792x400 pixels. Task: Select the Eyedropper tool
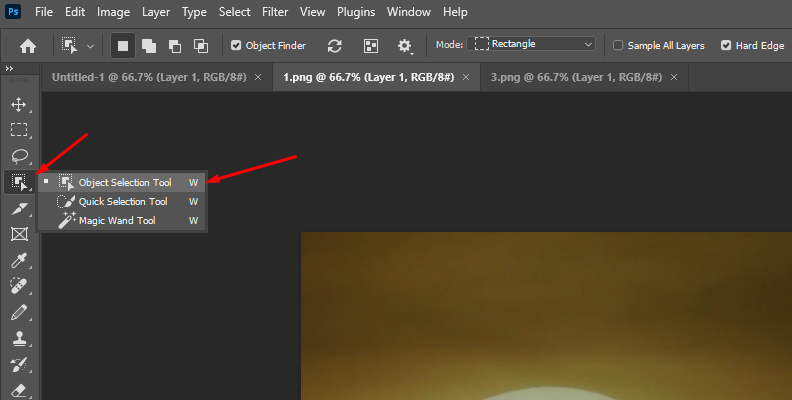click(x=19, y=261)
